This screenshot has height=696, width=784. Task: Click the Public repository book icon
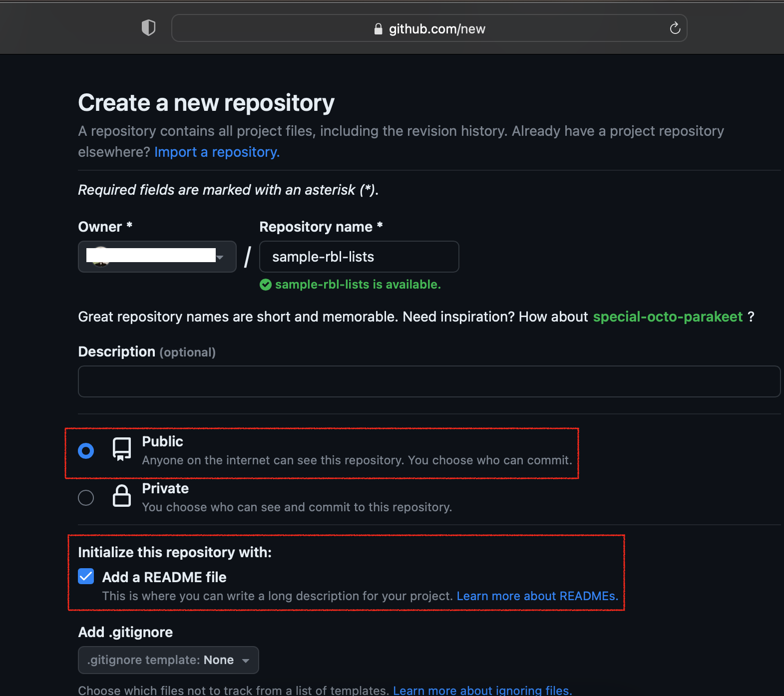[122, 449]
